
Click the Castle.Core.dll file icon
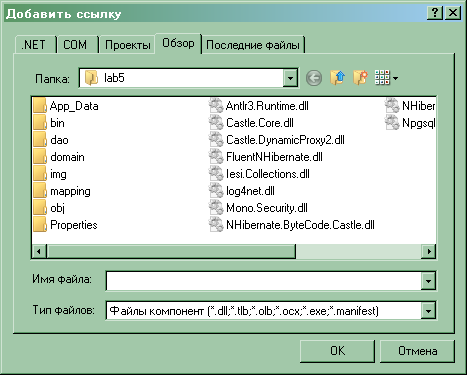pos(216,123)
